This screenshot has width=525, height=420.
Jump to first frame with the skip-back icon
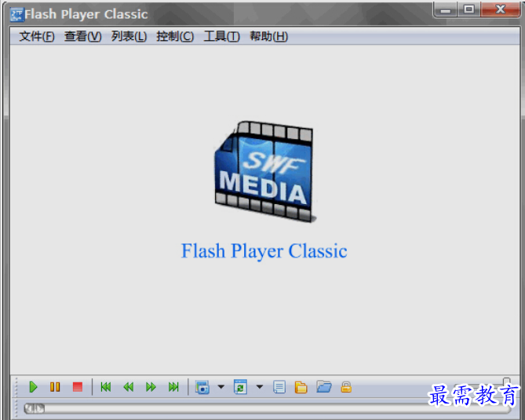coord(106,387)
